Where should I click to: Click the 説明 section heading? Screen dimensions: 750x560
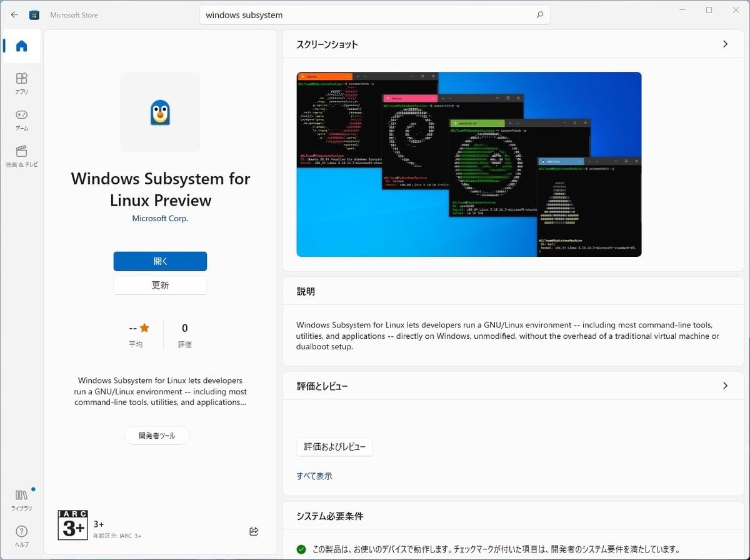click(306, 292)
